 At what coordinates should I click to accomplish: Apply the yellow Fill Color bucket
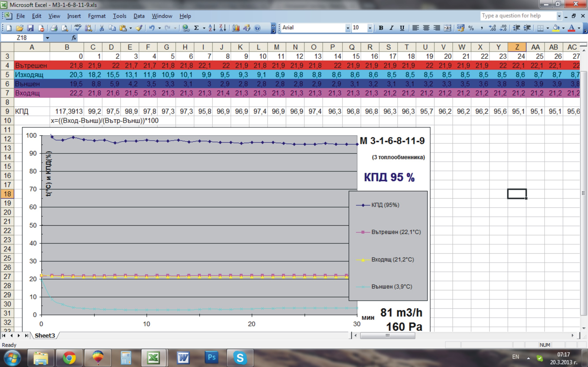pyautogui.click(x=556, y=28)
